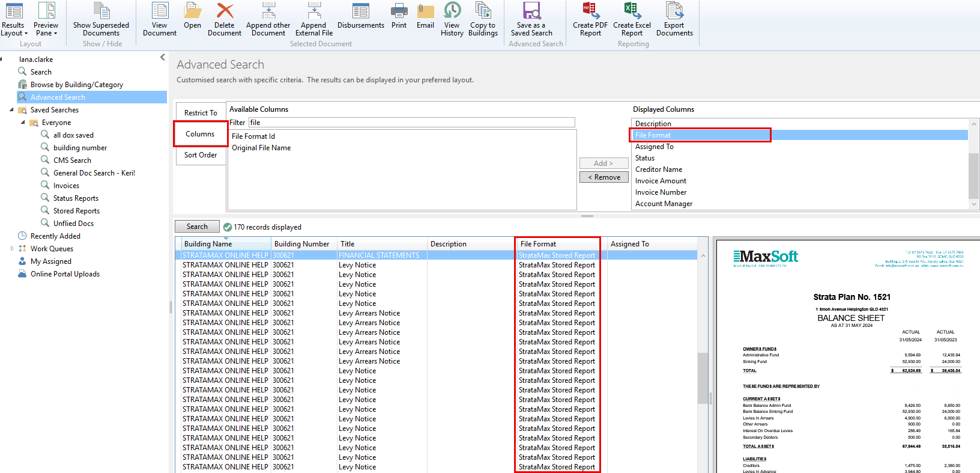Collapse the left navigation panel
Image resolution: width=980 pixels, height=473 pixels.
162,58
